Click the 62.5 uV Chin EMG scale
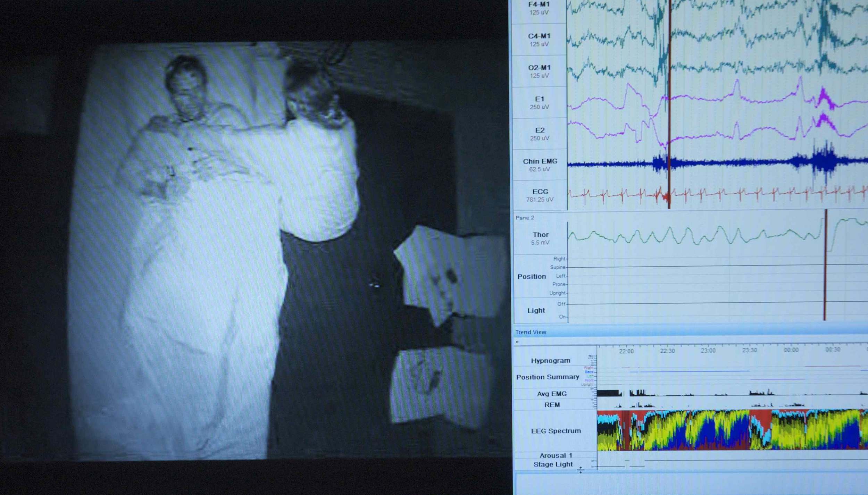This screenshot has width=868, height=495. coord(540,169)
